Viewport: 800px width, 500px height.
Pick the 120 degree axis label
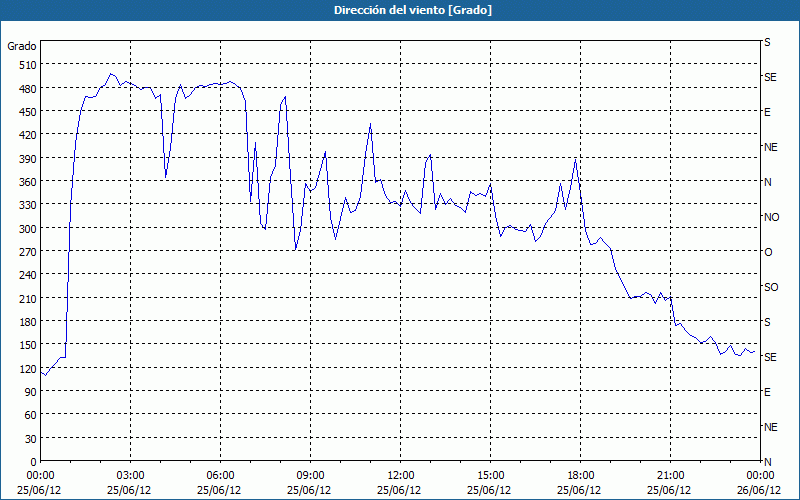click(x=28, y=369)
